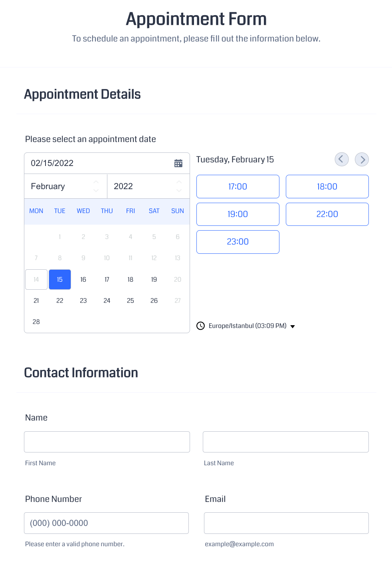The height and width of the screenshot is (561, 392).
Task: Pick February 28 on the calendar
Action: [36, 322]
